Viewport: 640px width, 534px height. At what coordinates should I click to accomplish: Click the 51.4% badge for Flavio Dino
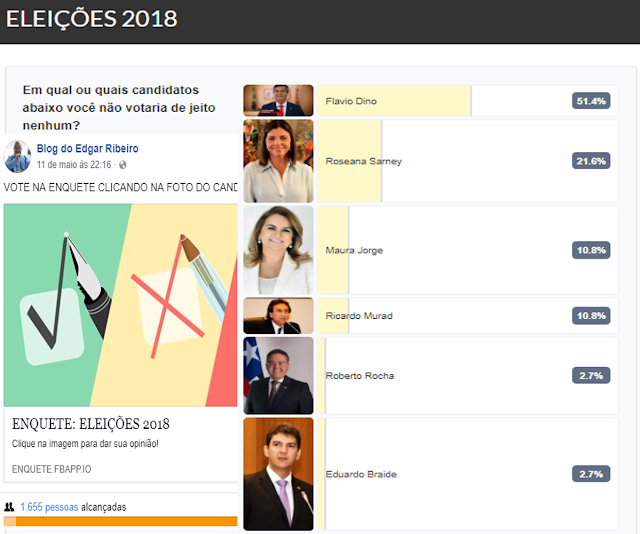click(x=590, y=101)
